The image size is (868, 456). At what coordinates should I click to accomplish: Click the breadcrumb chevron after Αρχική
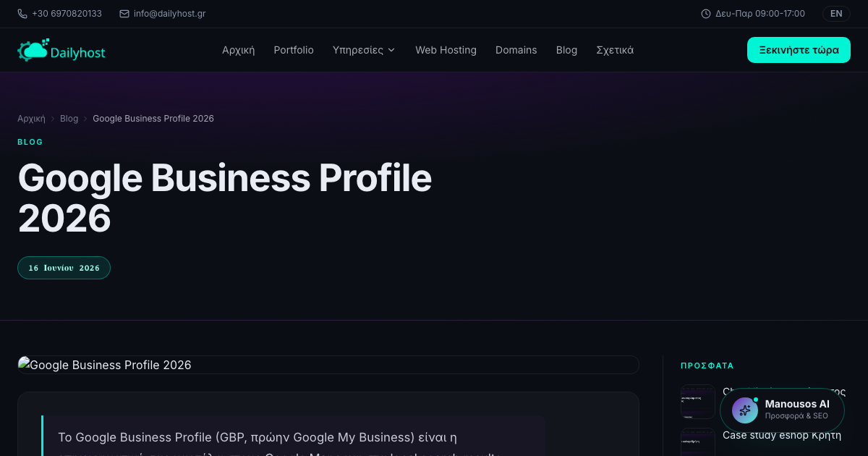[x=53, y=119]
